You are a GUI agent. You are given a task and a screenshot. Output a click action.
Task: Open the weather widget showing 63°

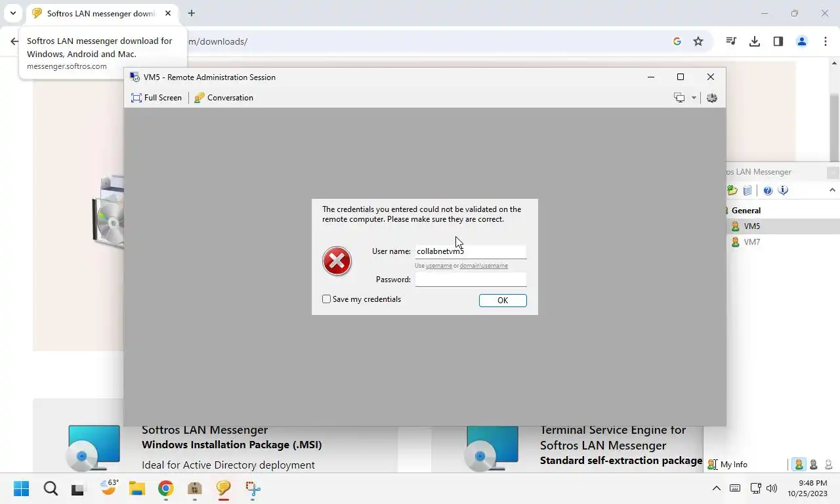108,487
